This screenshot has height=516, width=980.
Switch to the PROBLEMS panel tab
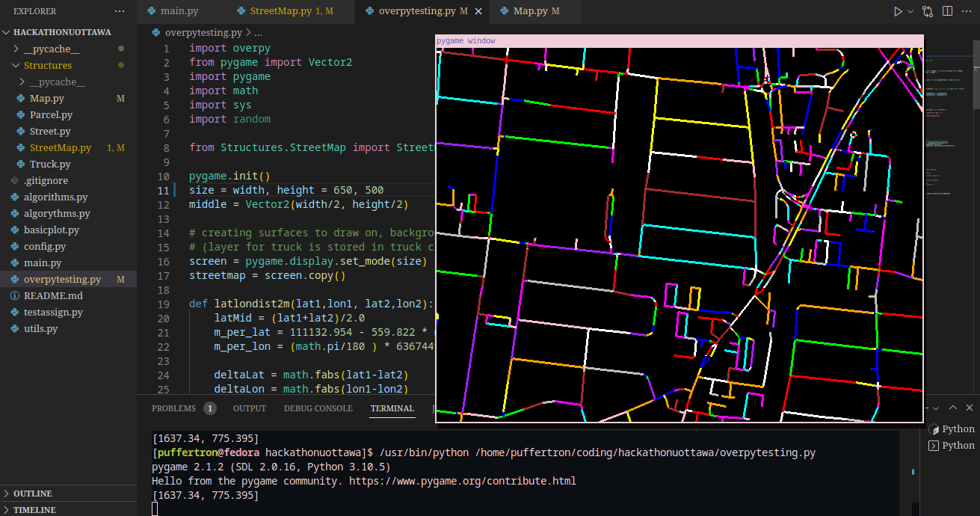(x=173, y=408)
